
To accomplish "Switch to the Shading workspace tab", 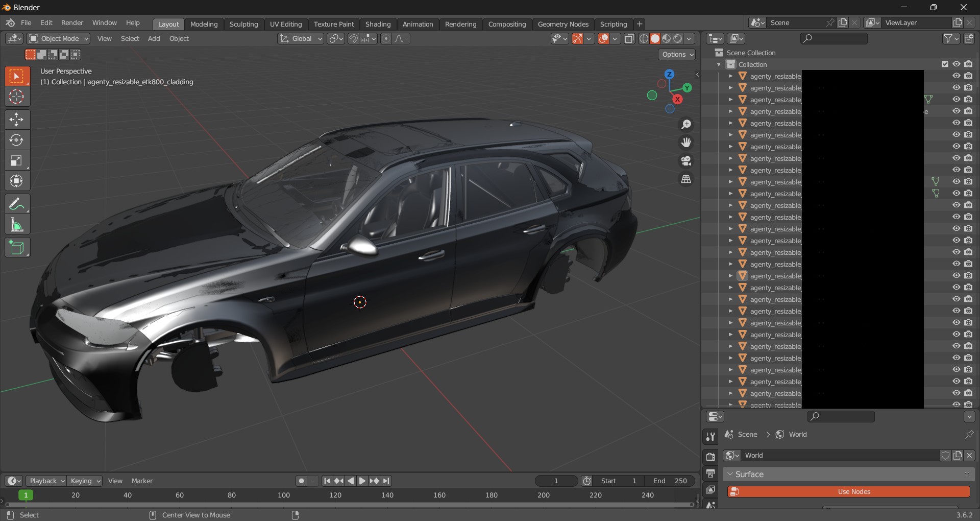I will click(378, 24).
